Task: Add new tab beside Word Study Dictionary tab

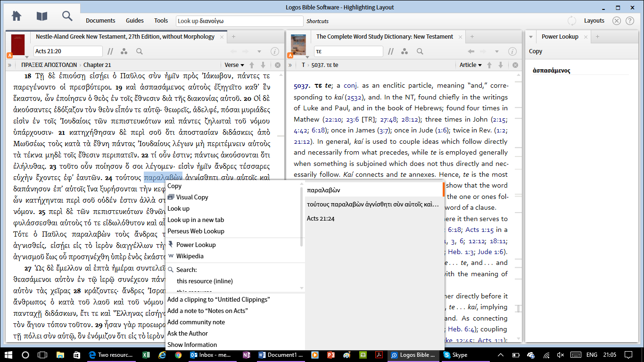Action: coord(472,37)
